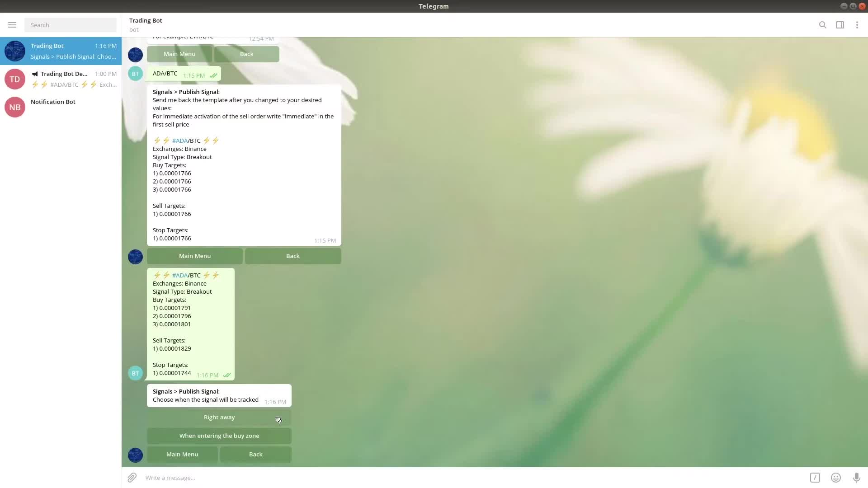
Task: Open Notification Bot chat
Action: coord(61,107)
